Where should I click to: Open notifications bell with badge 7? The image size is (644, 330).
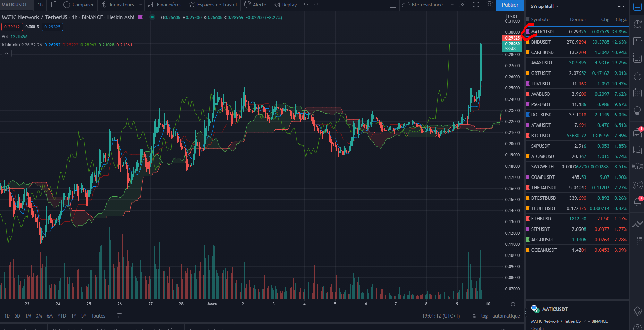point(637,201)
